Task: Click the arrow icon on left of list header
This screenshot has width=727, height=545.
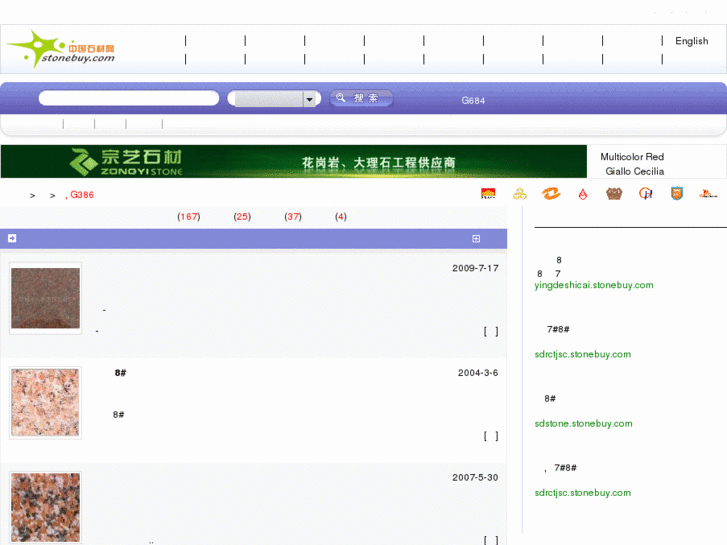Action: (x=12, y=238)
